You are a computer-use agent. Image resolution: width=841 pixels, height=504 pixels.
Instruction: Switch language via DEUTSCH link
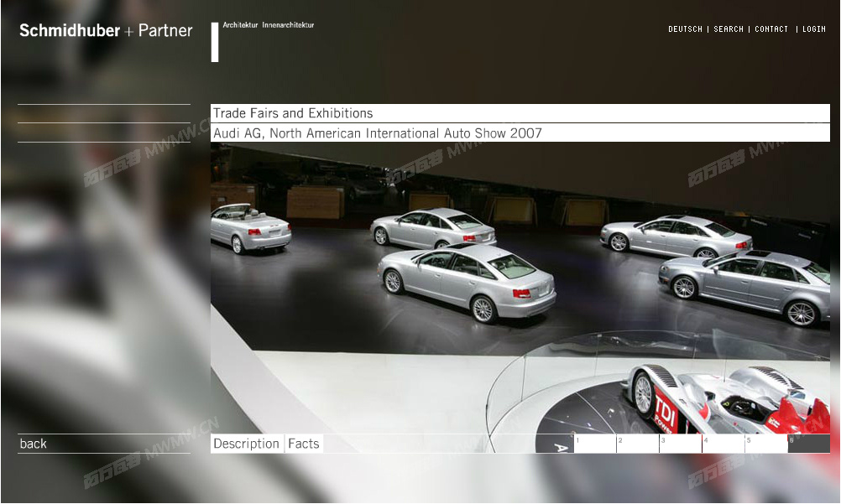click(685, 29)
